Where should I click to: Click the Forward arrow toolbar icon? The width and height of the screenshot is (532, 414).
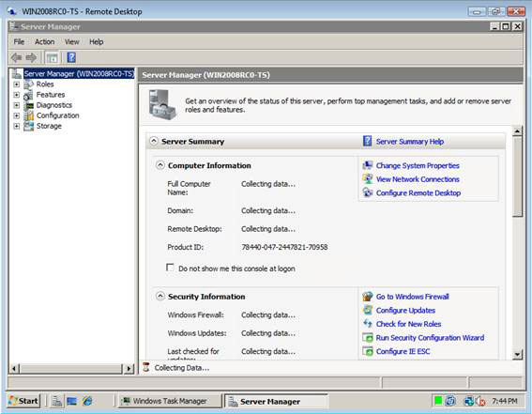coord(31,57)
